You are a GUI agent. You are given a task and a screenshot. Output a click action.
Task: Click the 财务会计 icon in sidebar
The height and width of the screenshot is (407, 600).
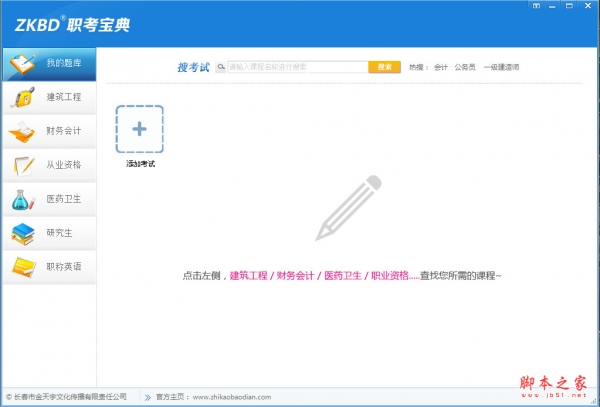[x=22, y=132]
